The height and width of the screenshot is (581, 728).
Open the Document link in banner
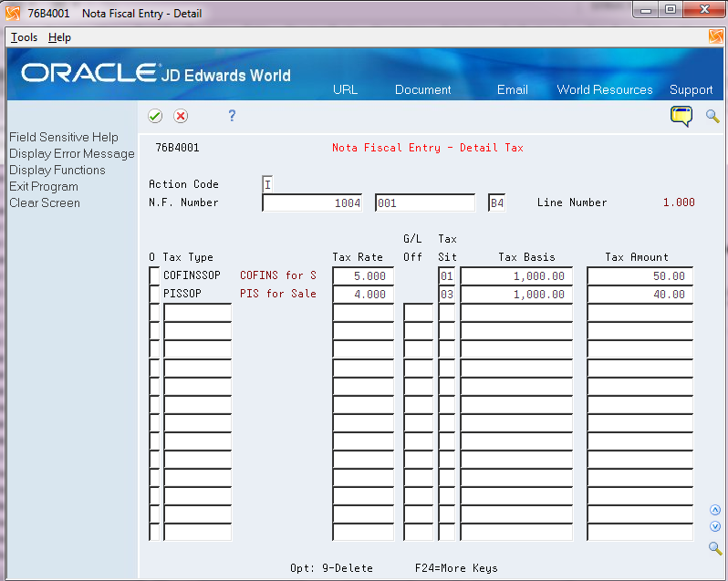(x=422, y=89)
